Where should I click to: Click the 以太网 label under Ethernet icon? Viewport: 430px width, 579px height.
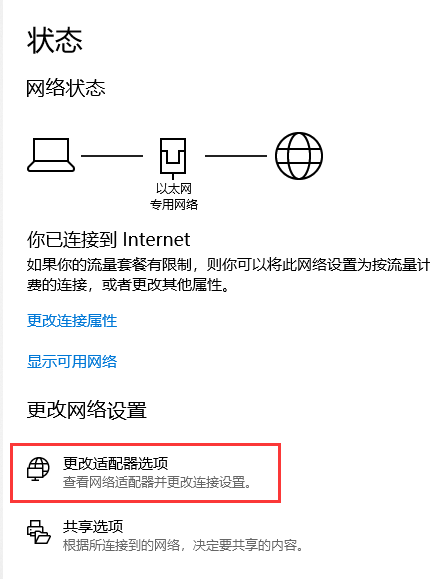(x=174, y=189)
